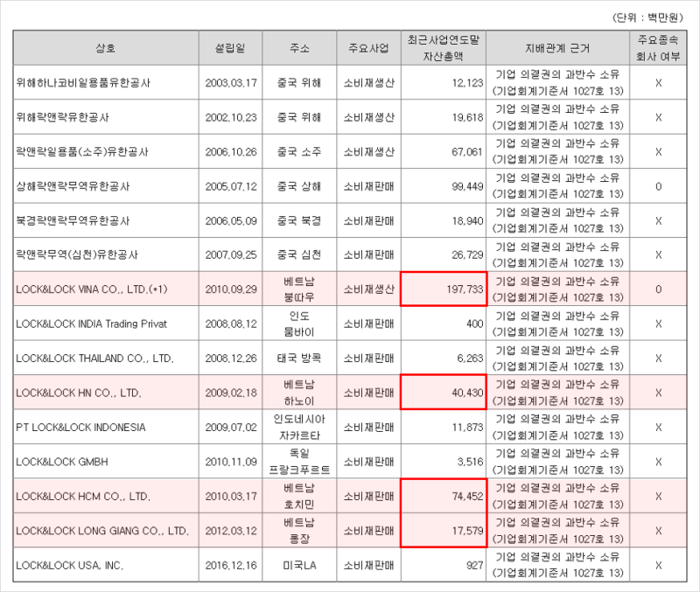Click the asset value 18,940

(467, 221)
